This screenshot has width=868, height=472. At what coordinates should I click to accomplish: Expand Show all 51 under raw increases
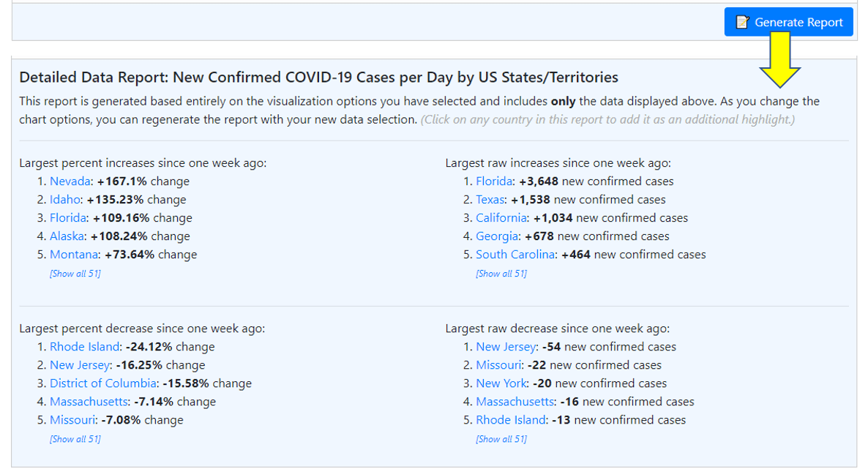501,274
